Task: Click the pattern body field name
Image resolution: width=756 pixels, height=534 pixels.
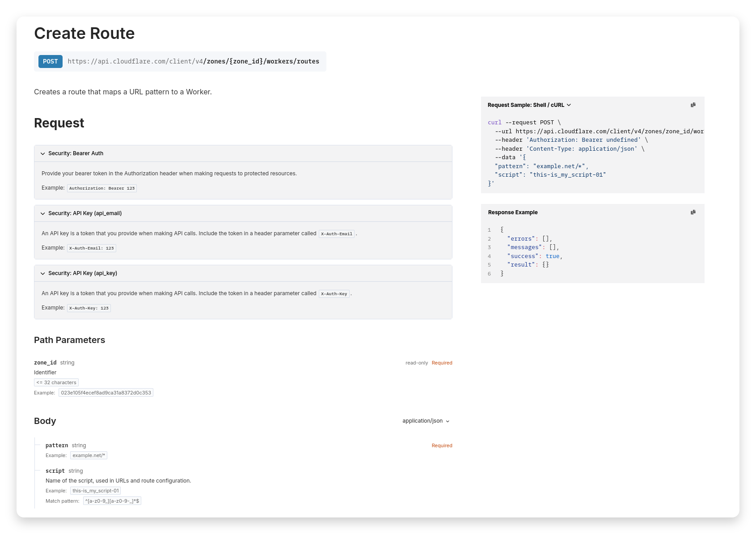Action: (x=57, y=445)
